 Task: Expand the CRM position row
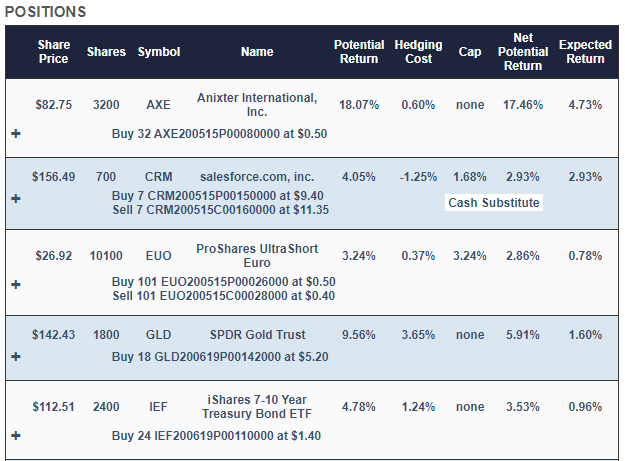coord(16,198)
